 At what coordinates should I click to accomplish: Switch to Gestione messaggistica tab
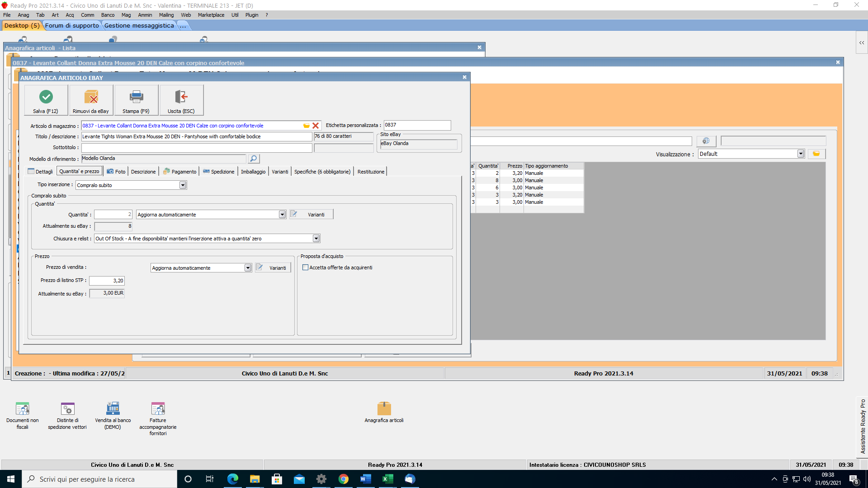[x=139, y=26]
